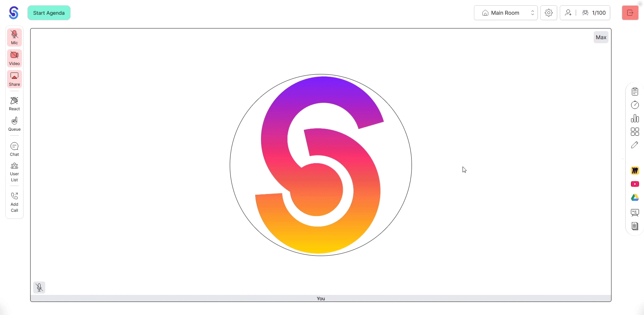Turn on camera with the Video button
This screenshot has height=315, width=644.
[x=14, y=58]
